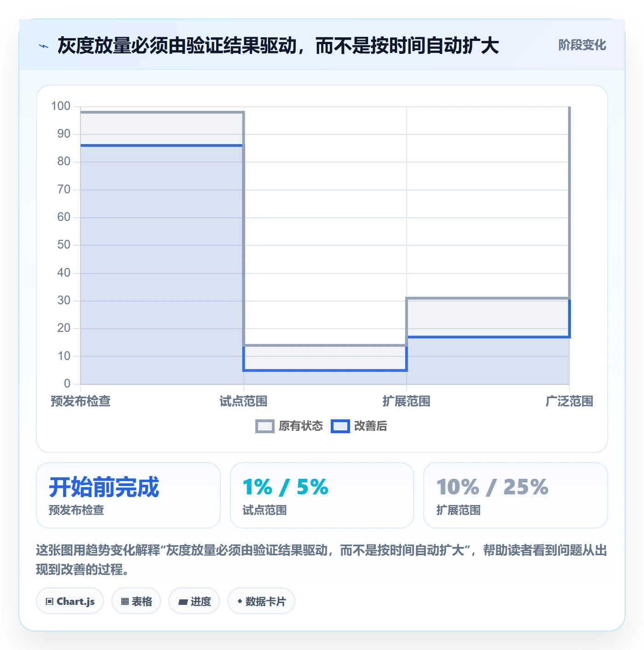Click 预发布检查 caption in first card
644x650 pixels.
point(76,510)
